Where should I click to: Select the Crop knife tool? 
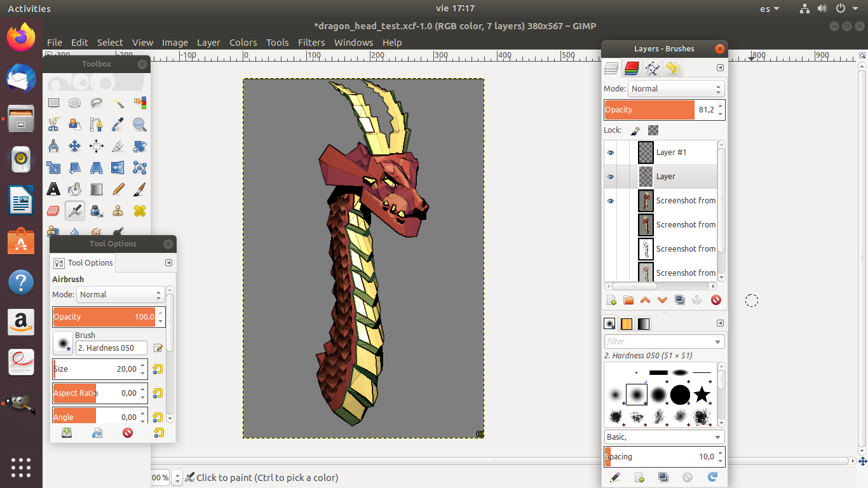coord(118,146)
